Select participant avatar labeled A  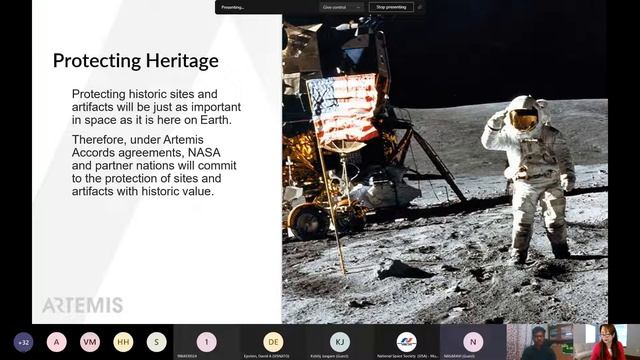[57, 342]
